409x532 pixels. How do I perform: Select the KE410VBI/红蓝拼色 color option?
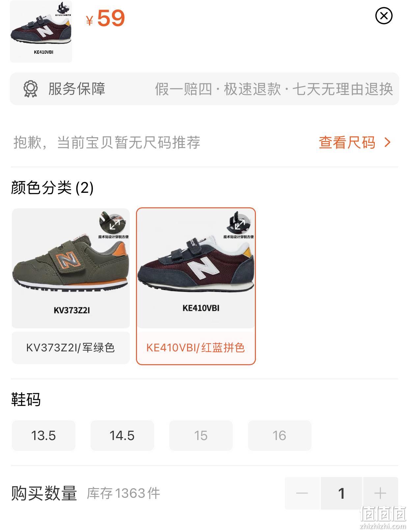click(196, 348)
